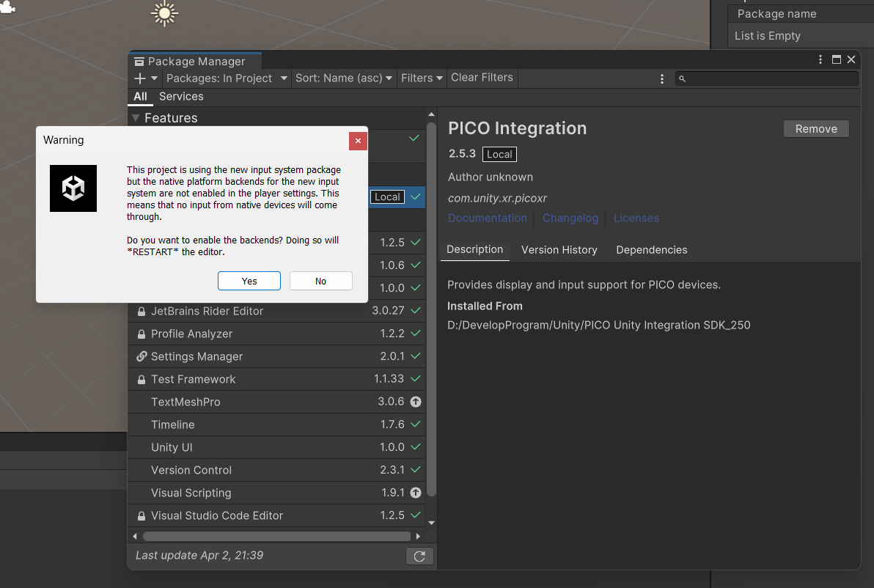Click the lock icon on Test Framework
Screen dimensions: 874x588
click(x=142, y=380)
